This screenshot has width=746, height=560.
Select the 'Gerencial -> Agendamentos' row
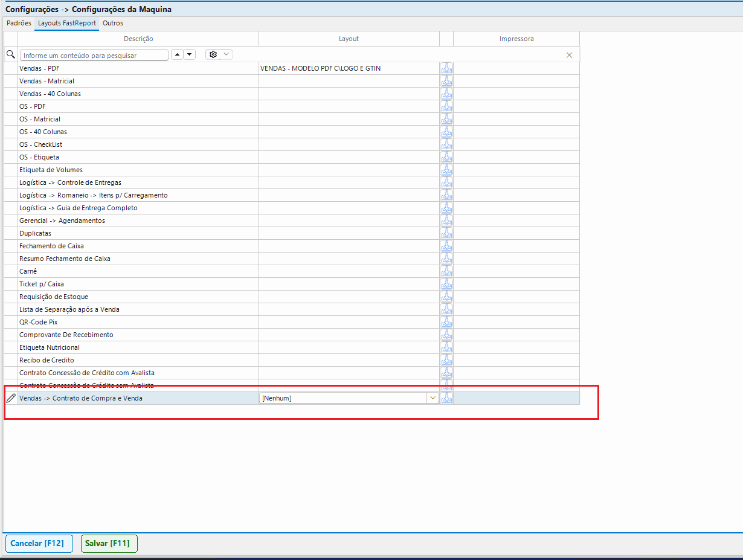point(292,220)
